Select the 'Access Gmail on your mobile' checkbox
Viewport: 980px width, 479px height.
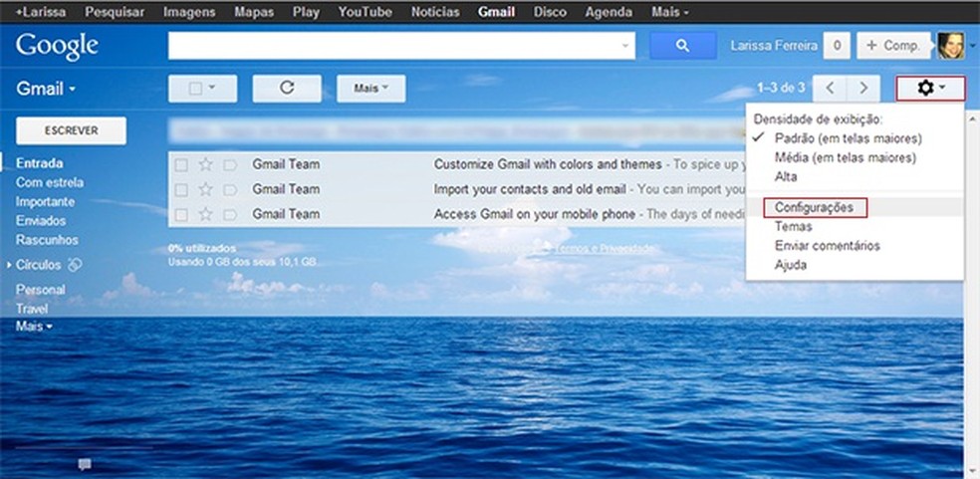(x=181, y=215)
